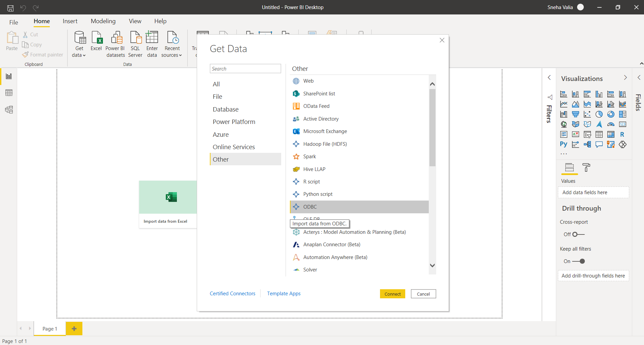Select the KPI visual icon
644x345 pixels.
coord(575,134)
